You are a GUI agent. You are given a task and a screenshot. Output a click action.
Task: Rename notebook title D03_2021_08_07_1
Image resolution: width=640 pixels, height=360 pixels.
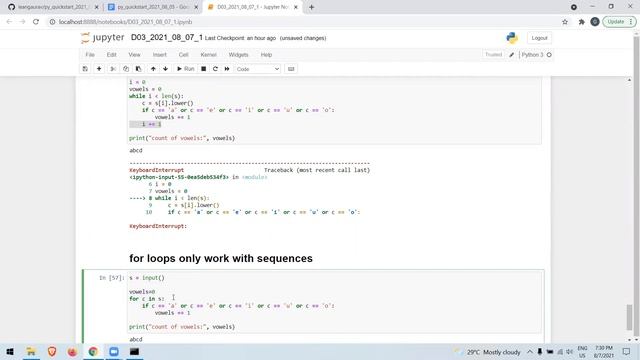167,38
